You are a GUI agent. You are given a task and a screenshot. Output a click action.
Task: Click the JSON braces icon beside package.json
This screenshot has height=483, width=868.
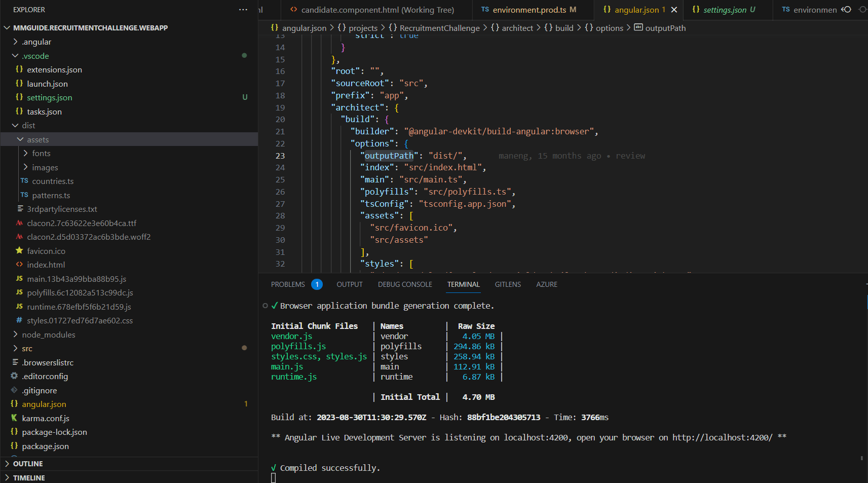pyautogui.click(x=14, y=446)
